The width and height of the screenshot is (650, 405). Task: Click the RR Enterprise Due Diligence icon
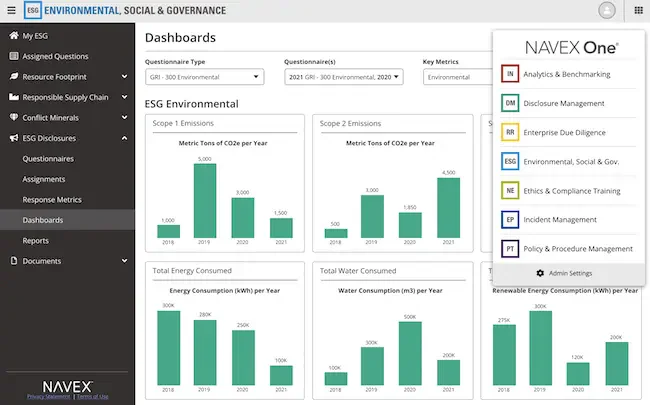(510, 132)
